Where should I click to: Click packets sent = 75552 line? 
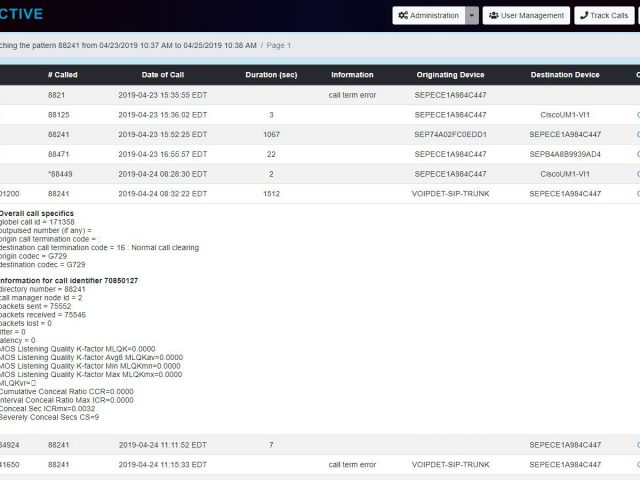(x=36, y=306)
